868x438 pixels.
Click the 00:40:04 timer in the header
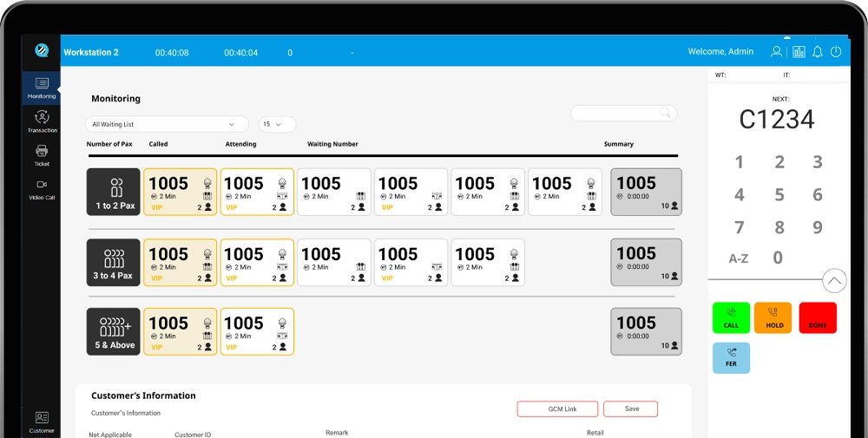240,53
